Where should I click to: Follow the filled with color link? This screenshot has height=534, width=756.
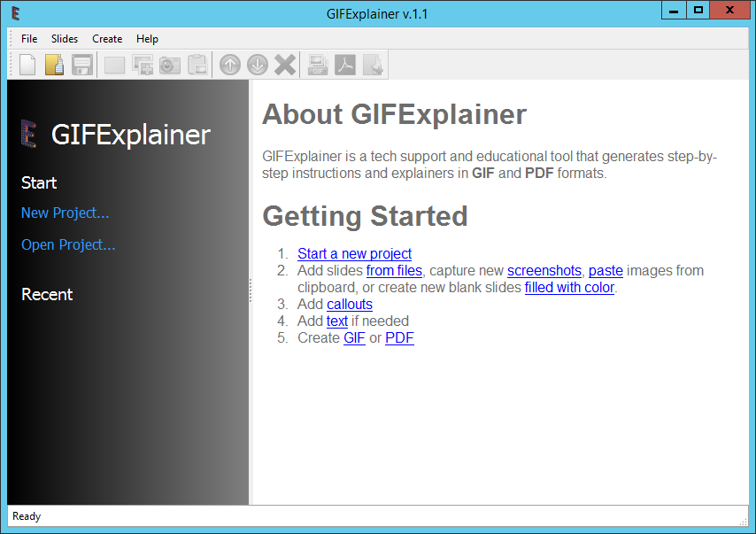pos(569,288)
